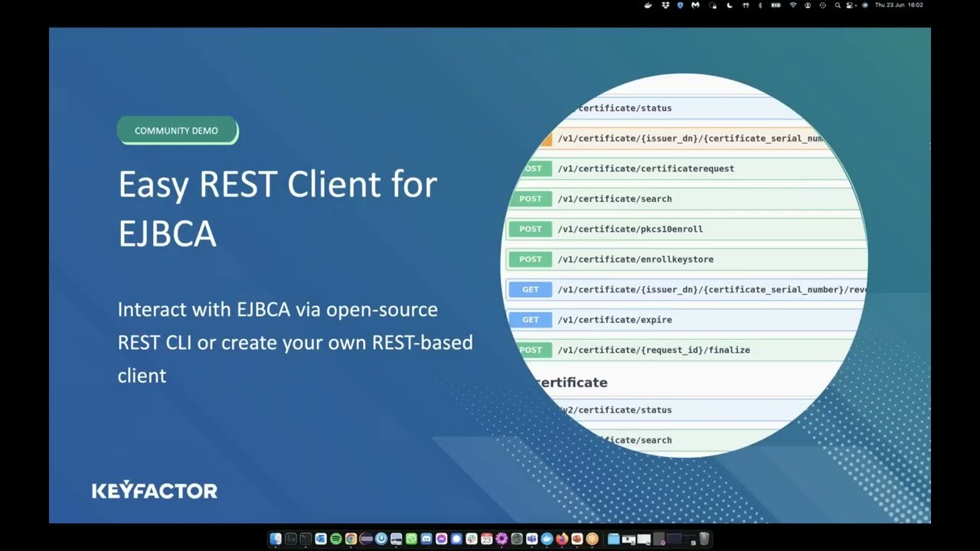Viewport: 980px width, 551px height.
Task: Select POST /v1/certificate/search endpoint
Action: (686, 199)
